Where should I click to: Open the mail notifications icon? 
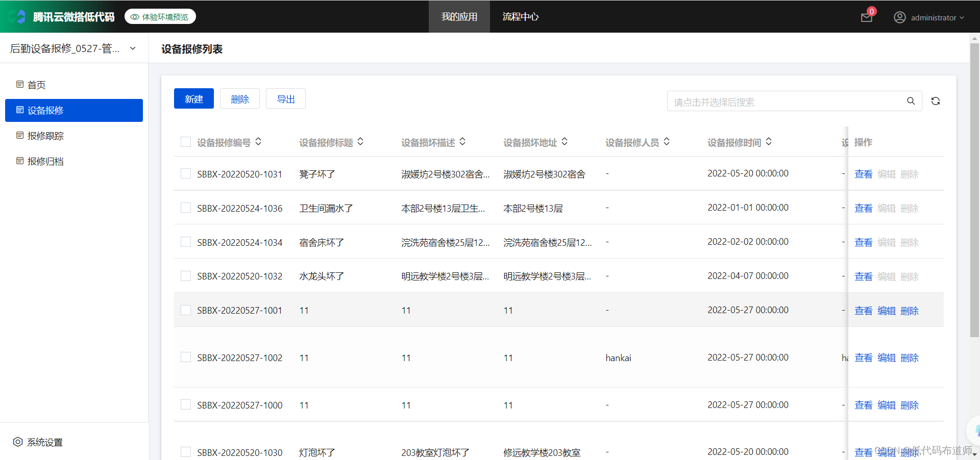point(867,18)
